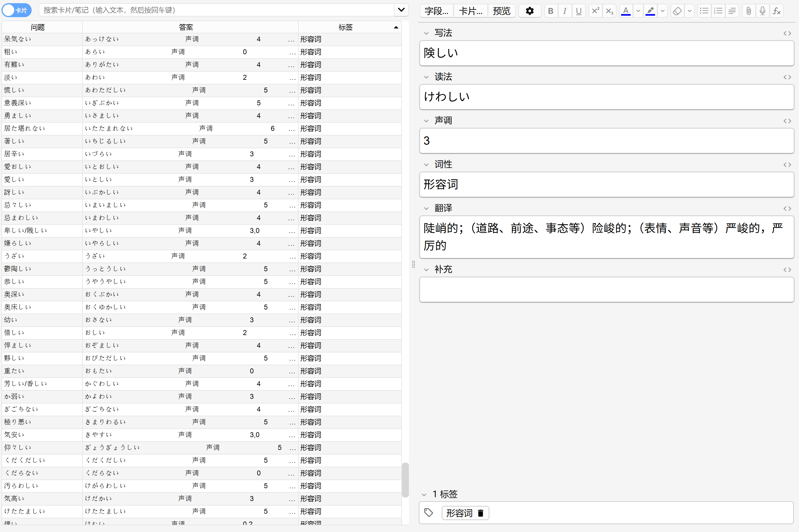Select the けたたましい row
Viewport: 799px width, 532px height.
tap(202, 511)
